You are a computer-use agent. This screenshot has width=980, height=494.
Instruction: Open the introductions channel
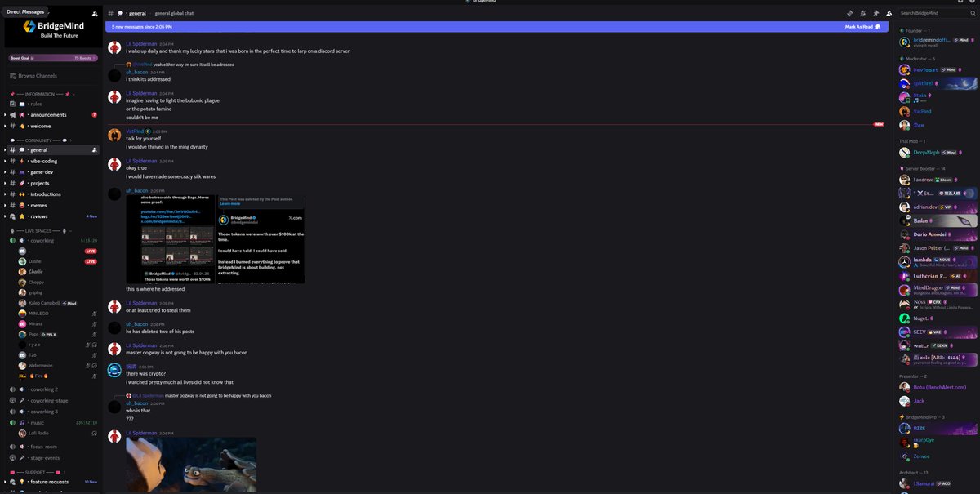coord(51,194)
